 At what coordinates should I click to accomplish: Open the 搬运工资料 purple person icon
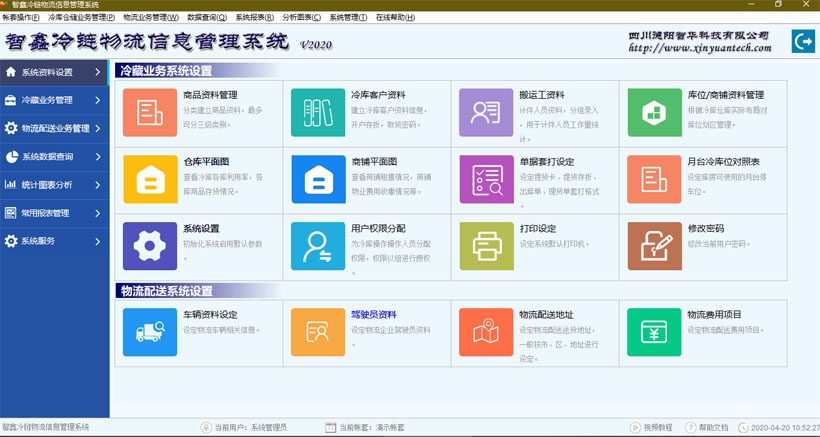pyautogui.click(x=486, y=112)
